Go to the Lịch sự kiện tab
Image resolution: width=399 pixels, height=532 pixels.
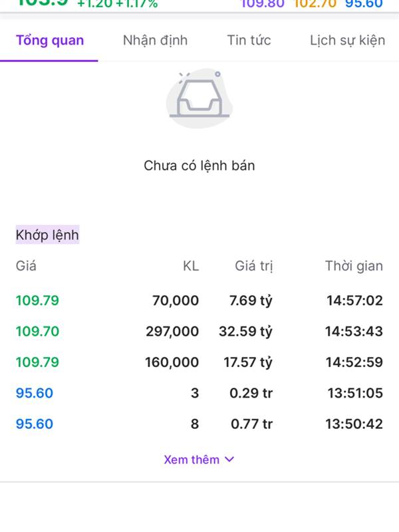click(x=347, y=41)
